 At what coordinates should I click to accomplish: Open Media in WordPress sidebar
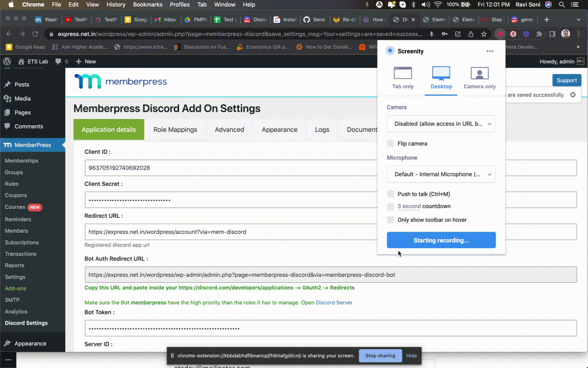point(22,99)
